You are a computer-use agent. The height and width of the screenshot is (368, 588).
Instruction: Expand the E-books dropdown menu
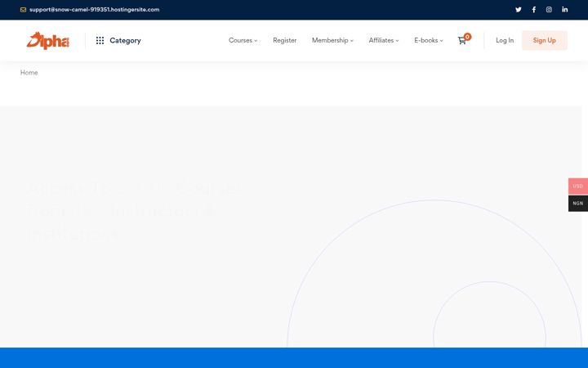point(429,40)
